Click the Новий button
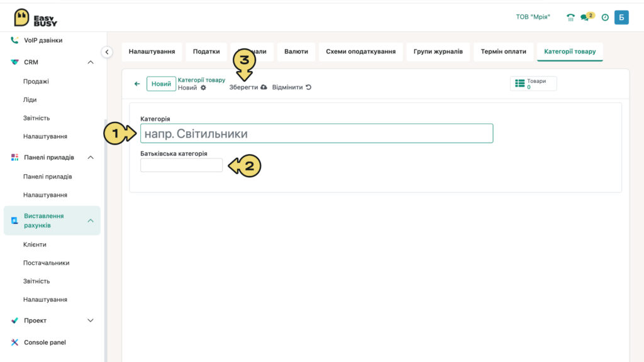644x362 pixels. 161,84
